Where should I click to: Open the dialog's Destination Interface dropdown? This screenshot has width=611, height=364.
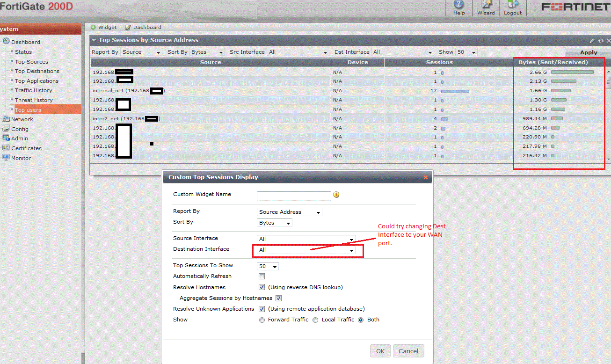306,250
